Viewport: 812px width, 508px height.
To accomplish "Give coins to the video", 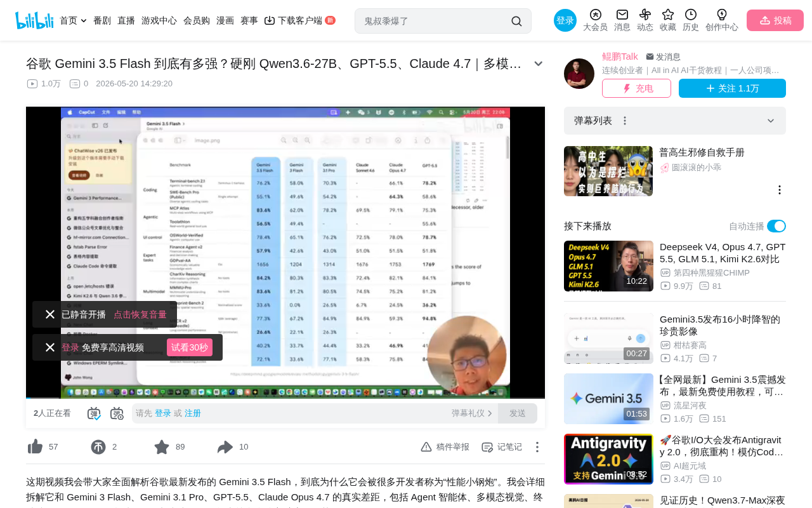I will coord(98,447).
